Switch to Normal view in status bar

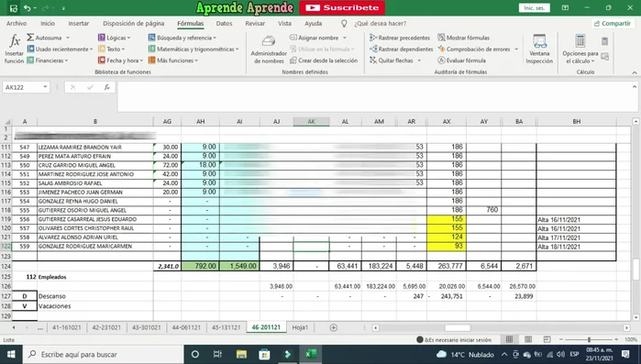click(509, 339)
